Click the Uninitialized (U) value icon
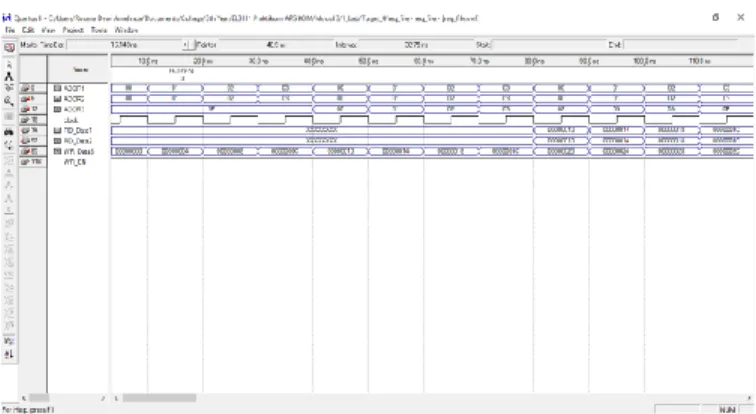The height and width of the screenshot is (414, 756). click(9, 160)
